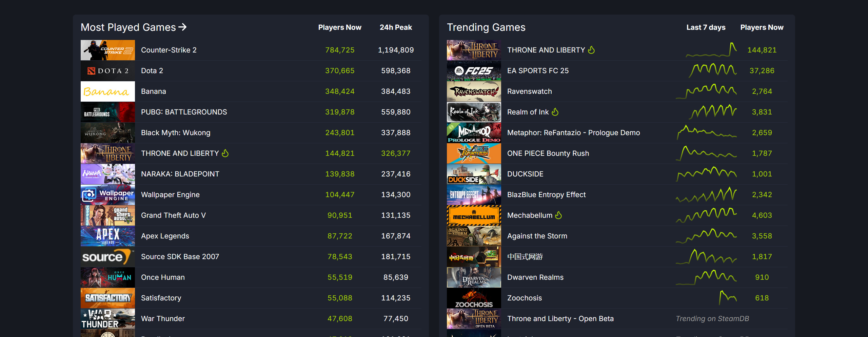The width and height of the screenshot is (868, 337).
Task: Click the Trending Games section heading
Action: pos(486,27)
